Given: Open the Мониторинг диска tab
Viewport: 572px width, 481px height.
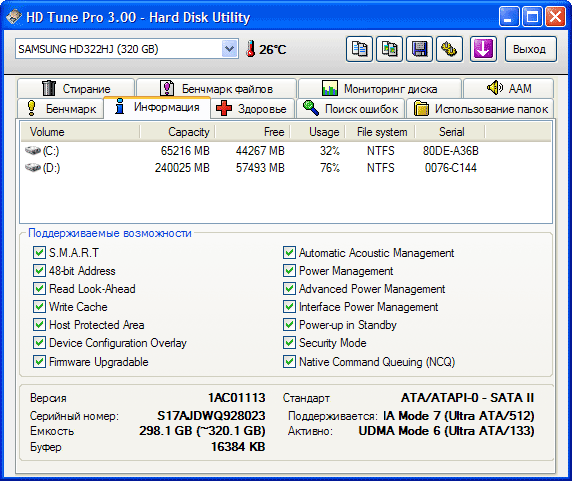Looking at the screenshot, I should tap(380, 88).
